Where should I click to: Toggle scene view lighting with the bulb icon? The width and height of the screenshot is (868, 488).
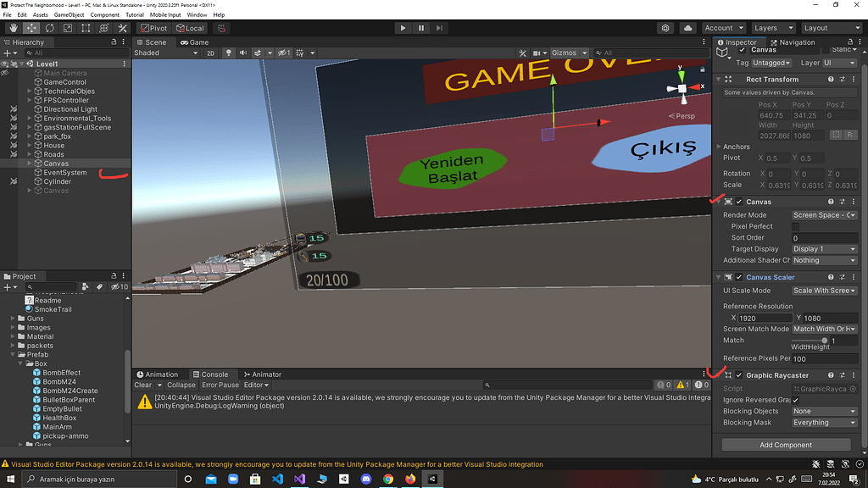click(229, 53)
